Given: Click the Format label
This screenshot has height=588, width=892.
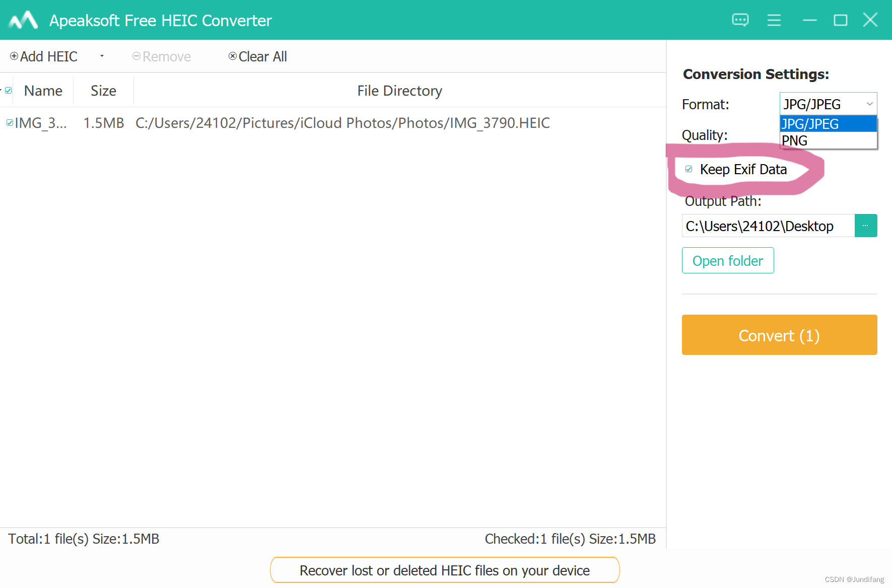Looking at the screenshot, I should click(x=705, y=104).
